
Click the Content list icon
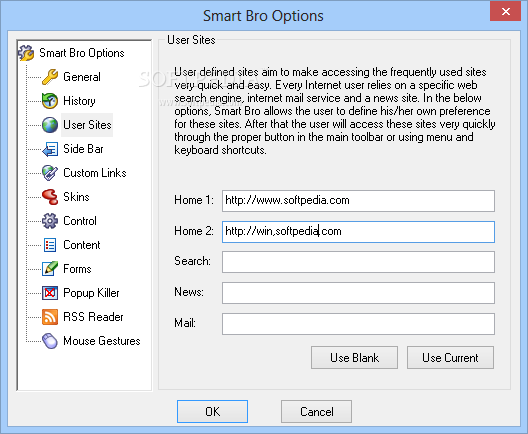pyautogui.click(x=50, y=245)
